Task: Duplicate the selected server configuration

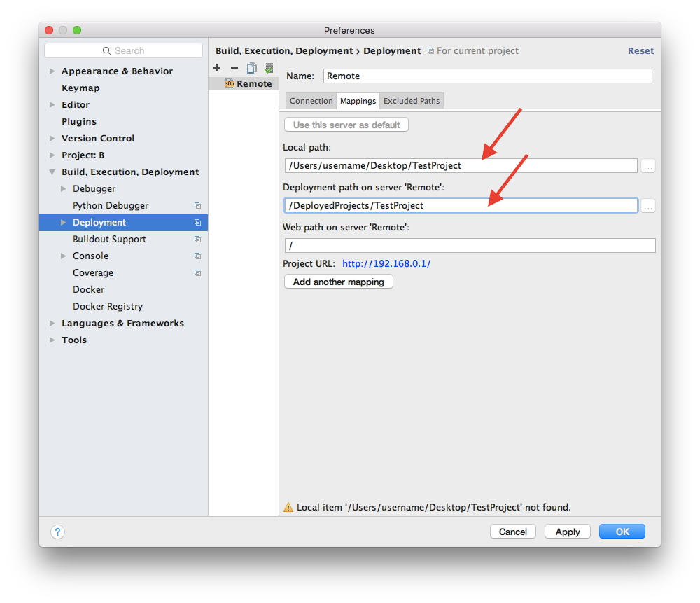Action: pos(251,68)
